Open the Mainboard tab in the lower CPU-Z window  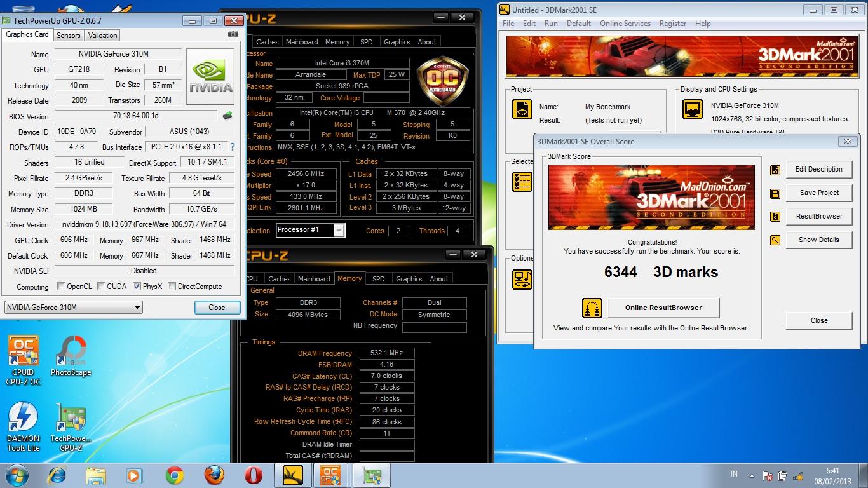314,279
